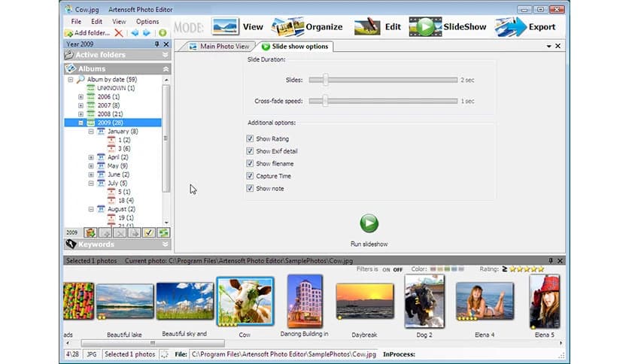Click the checkmark icon below album tree

point(149,232)
